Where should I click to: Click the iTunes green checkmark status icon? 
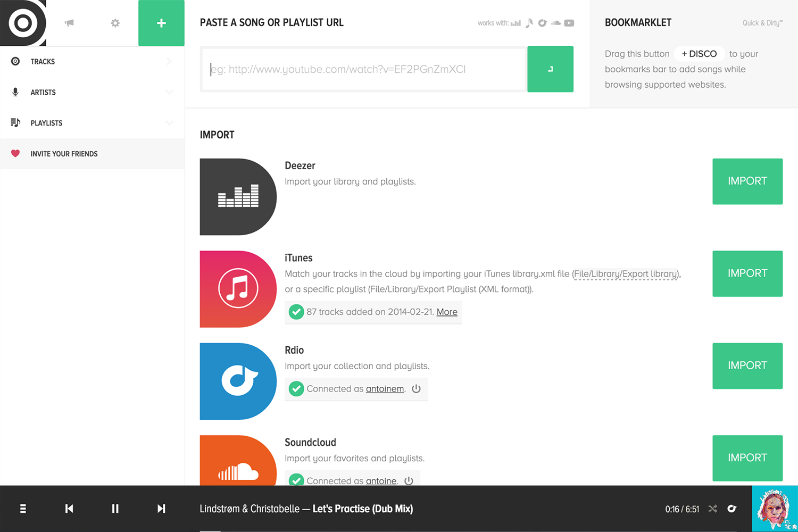[x=296, y=312]
